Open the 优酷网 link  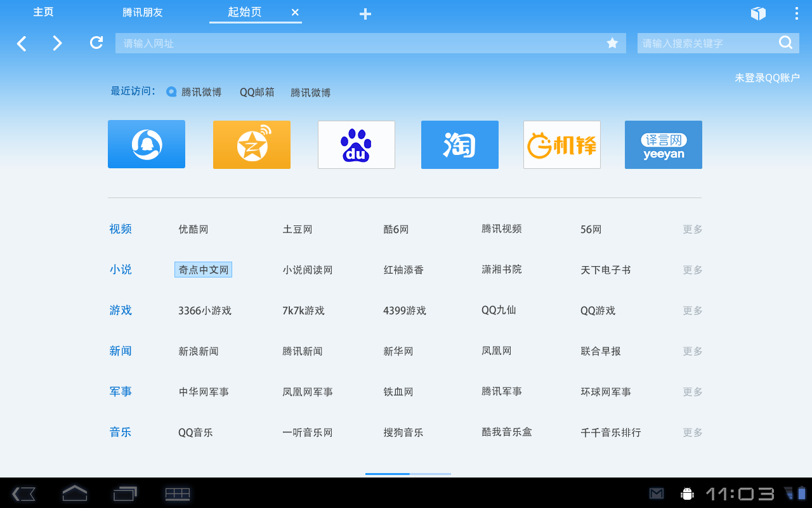point(193,229)
